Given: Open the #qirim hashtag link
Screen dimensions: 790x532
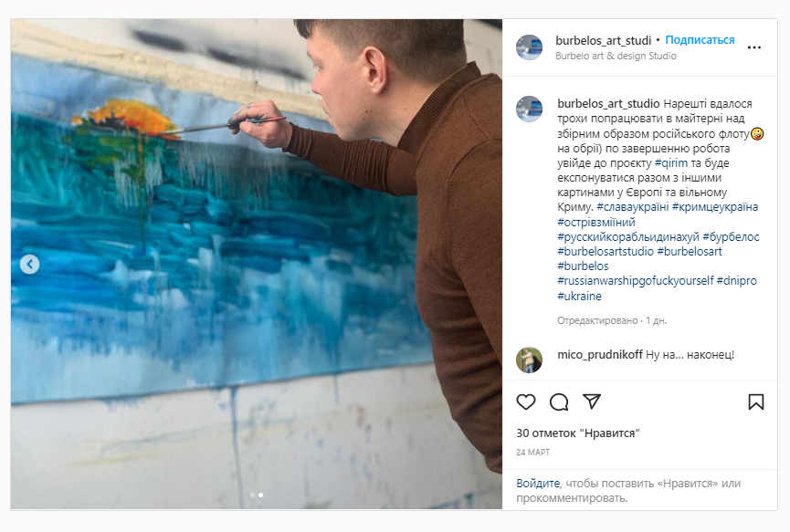Looking at the screenshot, I should pyautogui.click(x=670, y=163).
